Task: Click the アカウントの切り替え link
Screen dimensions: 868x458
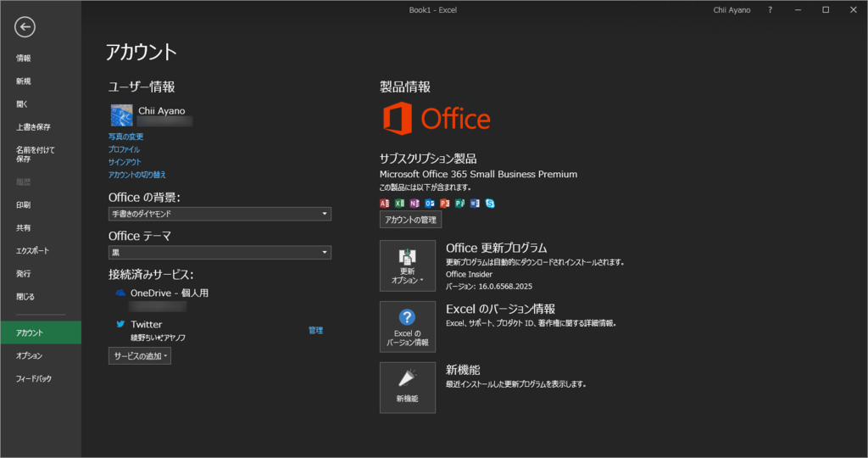Action: pyautogui.click(x=137, y=175)
